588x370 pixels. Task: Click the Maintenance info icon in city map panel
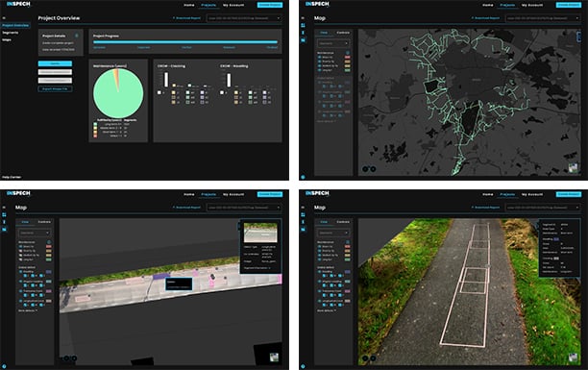coord(348,53)
